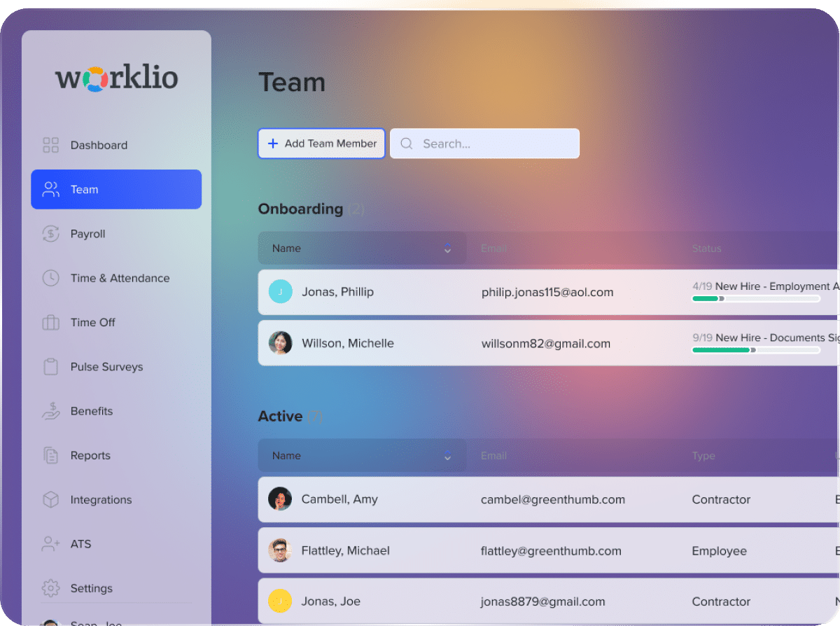Click Phillip Jonas onboarding progress bar

coord(755,299)
